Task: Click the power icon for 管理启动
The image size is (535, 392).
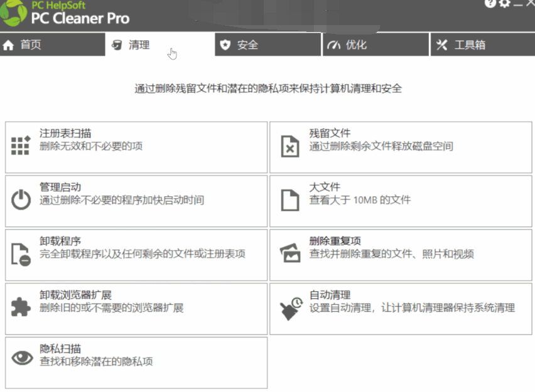Action: 21,199
